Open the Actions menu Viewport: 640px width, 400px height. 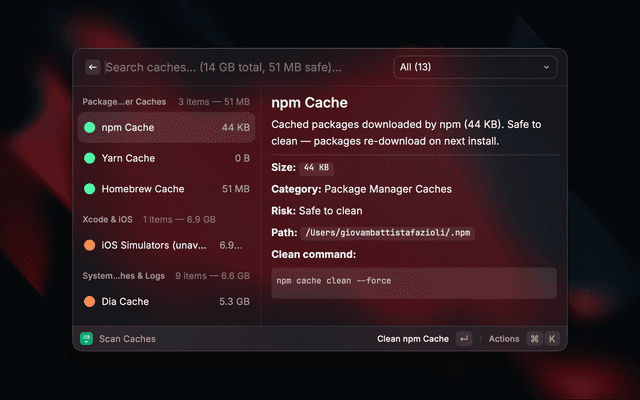coord(504,339)
